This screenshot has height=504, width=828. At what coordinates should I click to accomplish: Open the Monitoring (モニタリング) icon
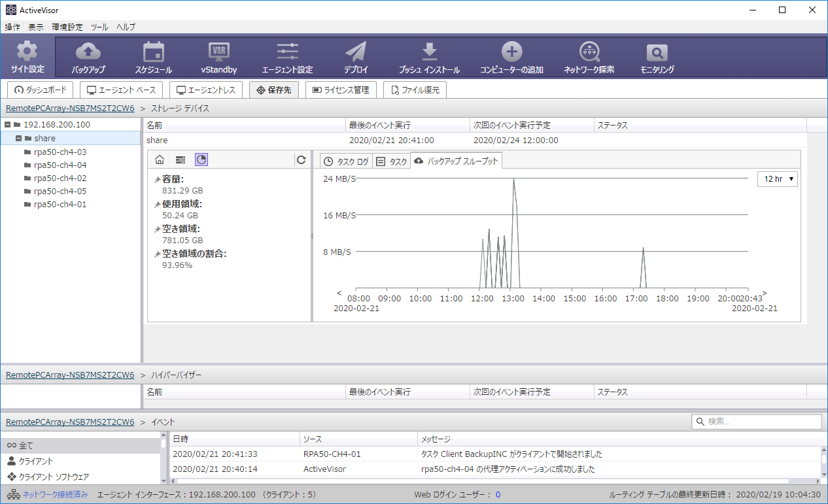(657, 53)
